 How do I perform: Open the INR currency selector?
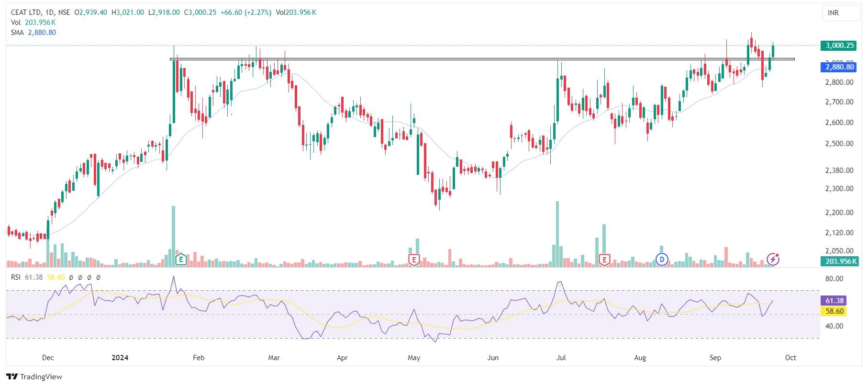click(x=841, y=13)
